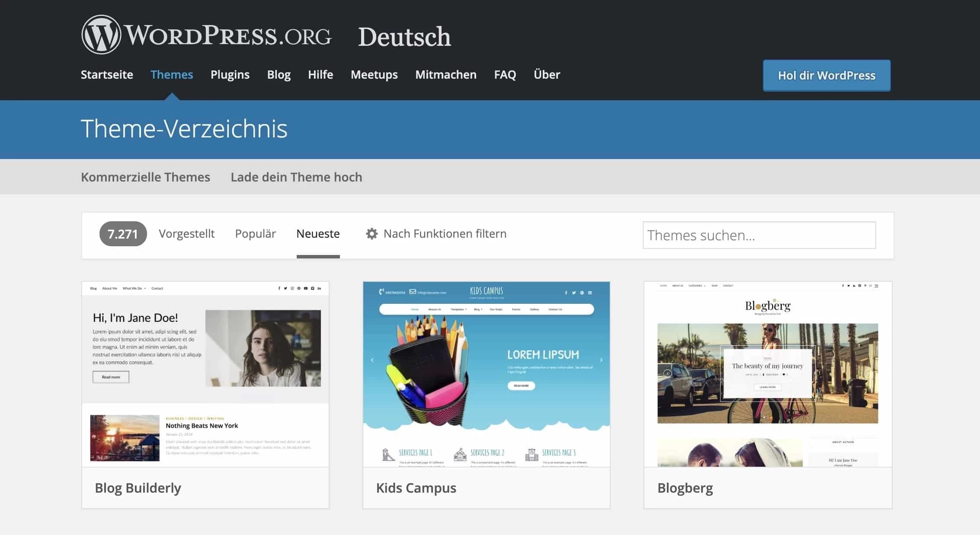Click the search icon in Blogberg preview
Viewport: 980px width, 535px height.
tap(871, 286)
